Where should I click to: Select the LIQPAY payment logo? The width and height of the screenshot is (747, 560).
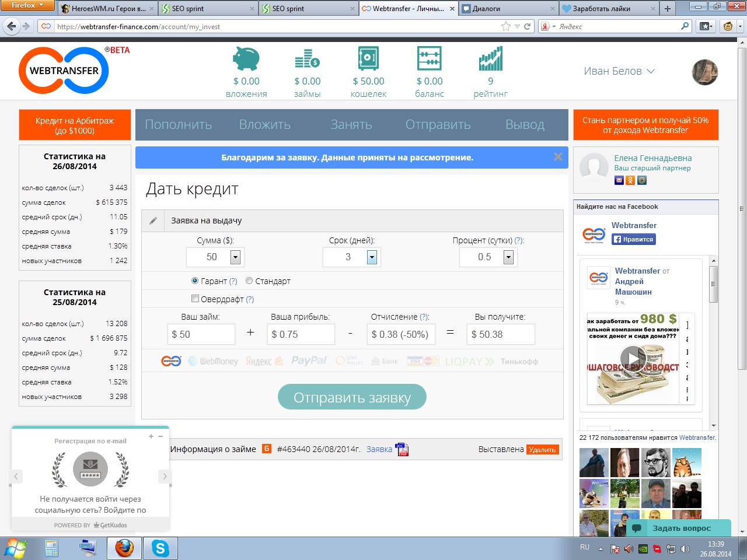click(469, 362)
